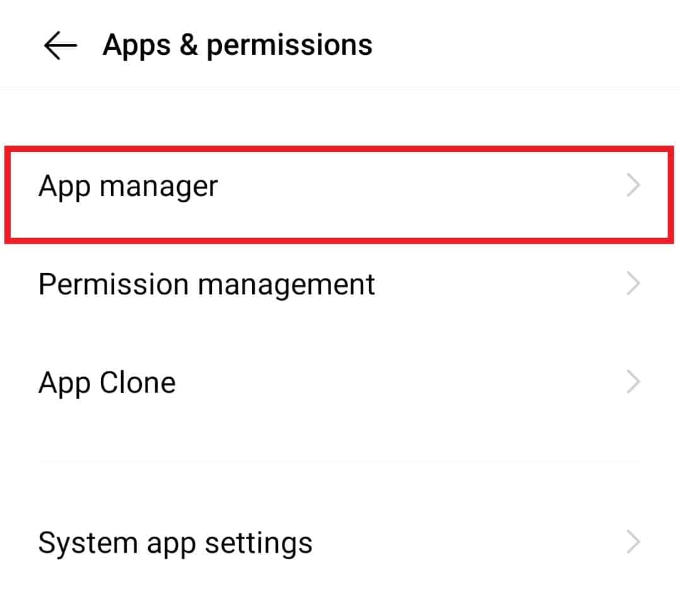Viewport: 681px width, 616px height.
Task: Go back from Apps & permissions
Action: coord(61,45)
